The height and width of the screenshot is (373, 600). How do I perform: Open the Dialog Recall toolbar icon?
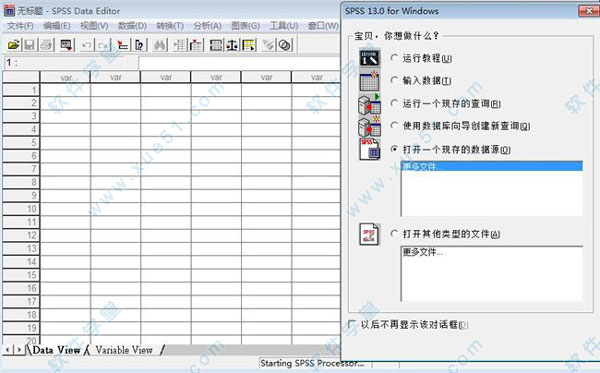click(67, 45)
